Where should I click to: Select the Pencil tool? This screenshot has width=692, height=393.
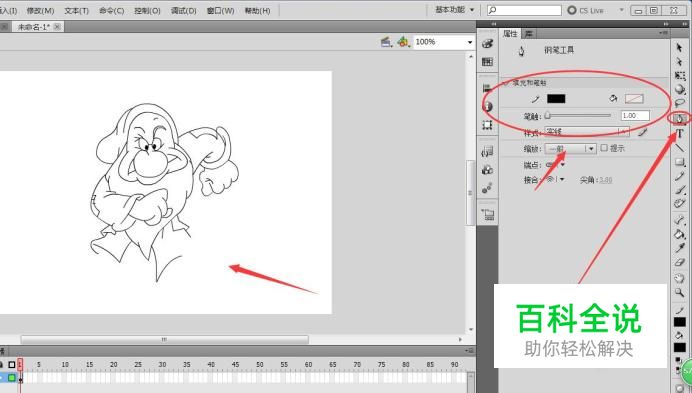(680, 176)
